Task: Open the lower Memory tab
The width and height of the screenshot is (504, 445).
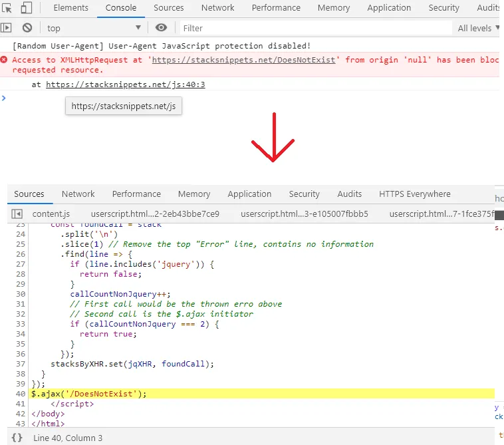Action: coord(194,194)
